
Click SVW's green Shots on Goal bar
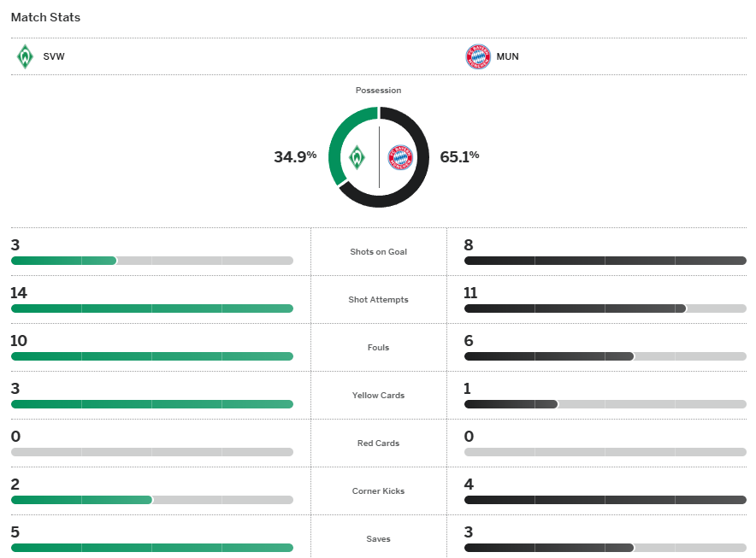coord(64,261)
